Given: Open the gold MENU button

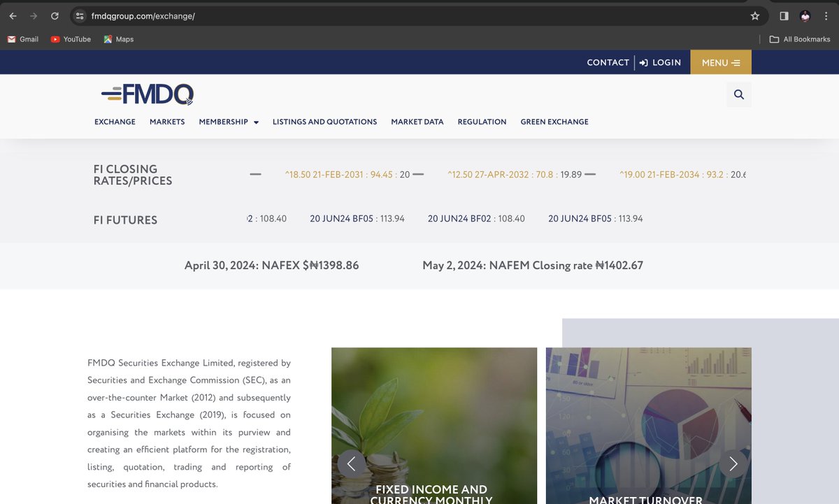Looking at the screenshot, I should click(x=721, y=62).
